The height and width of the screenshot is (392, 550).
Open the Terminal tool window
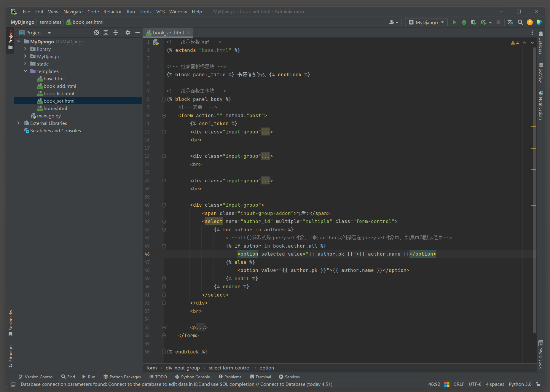(260, 377)
